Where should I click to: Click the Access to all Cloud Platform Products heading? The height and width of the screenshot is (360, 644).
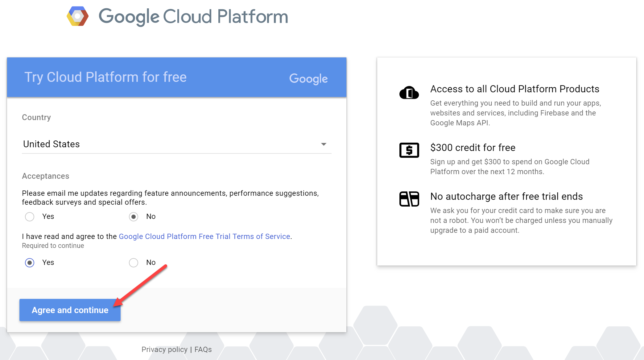tap(515, 89)
